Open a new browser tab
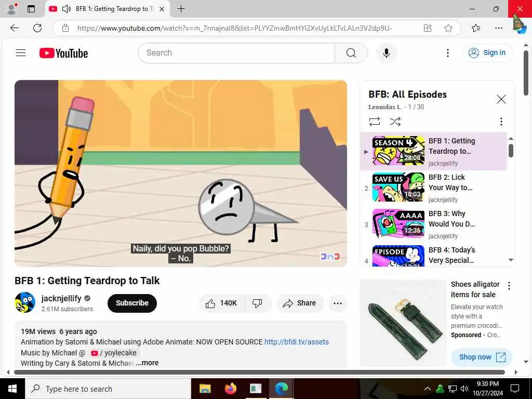532x399 pixels. coord(181,9)
